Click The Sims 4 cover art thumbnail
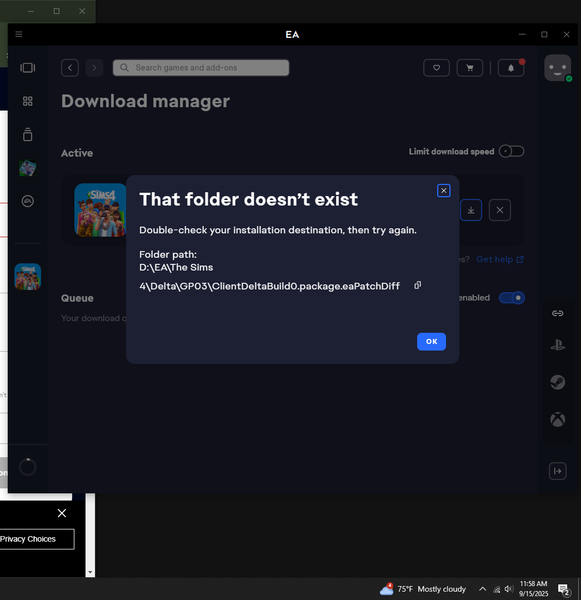581x600 pixels. point(100,210)
